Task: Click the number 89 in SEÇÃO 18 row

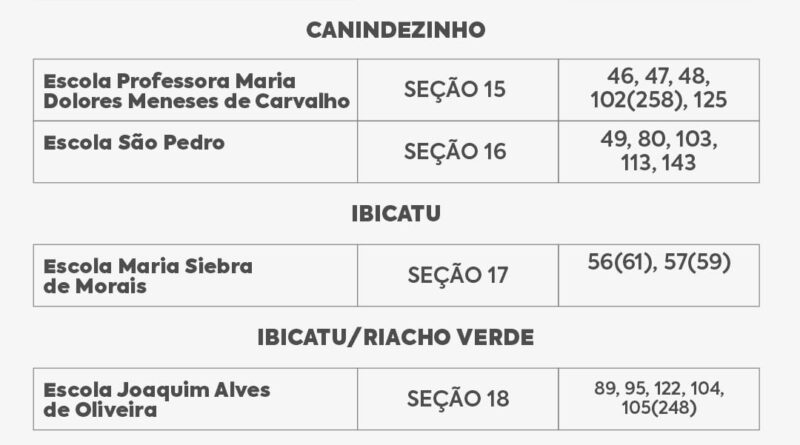Action: (x=605, y=388)
